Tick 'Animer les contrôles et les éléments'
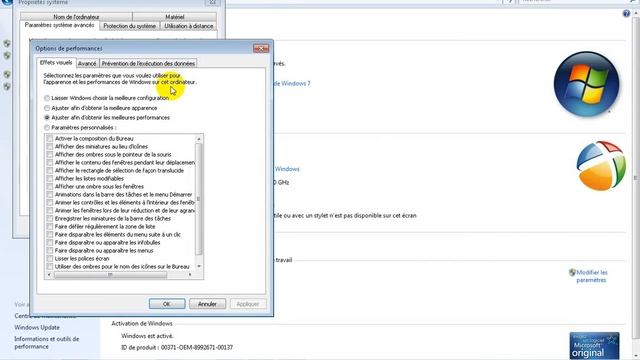Viewport: 640px width, 360px height. [50, 202]
